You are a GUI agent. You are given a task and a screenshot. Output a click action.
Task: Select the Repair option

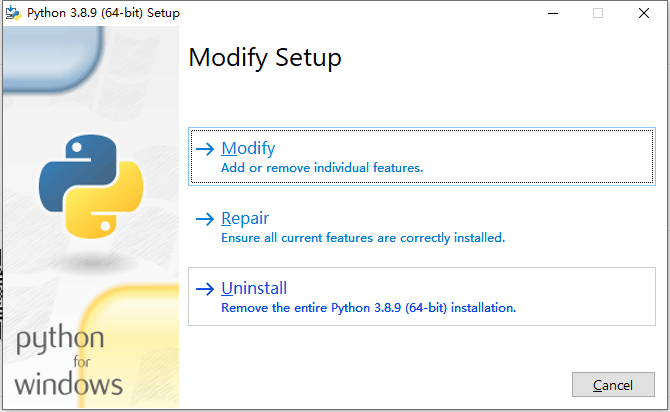422,227
